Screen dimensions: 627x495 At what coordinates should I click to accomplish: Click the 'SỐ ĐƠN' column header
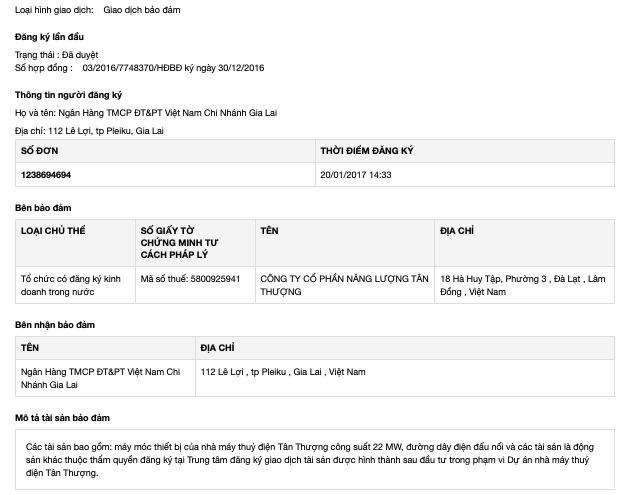pos(41,151)
